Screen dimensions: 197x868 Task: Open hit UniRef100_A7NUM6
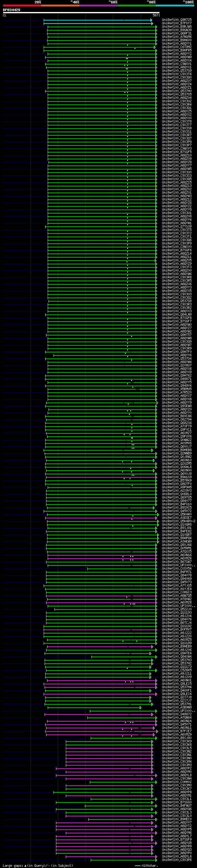coord(176,37)
